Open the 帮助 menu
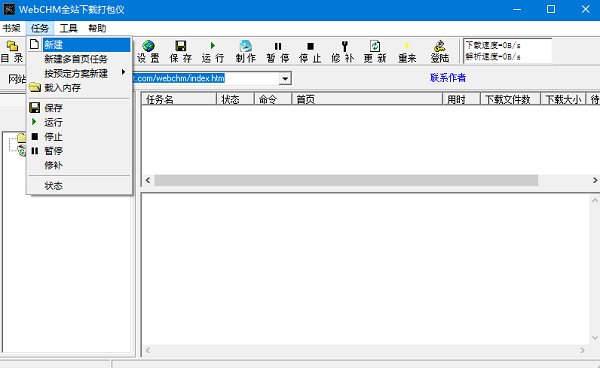The height and width of the screenshot is (368, 600). coord(97,28)
